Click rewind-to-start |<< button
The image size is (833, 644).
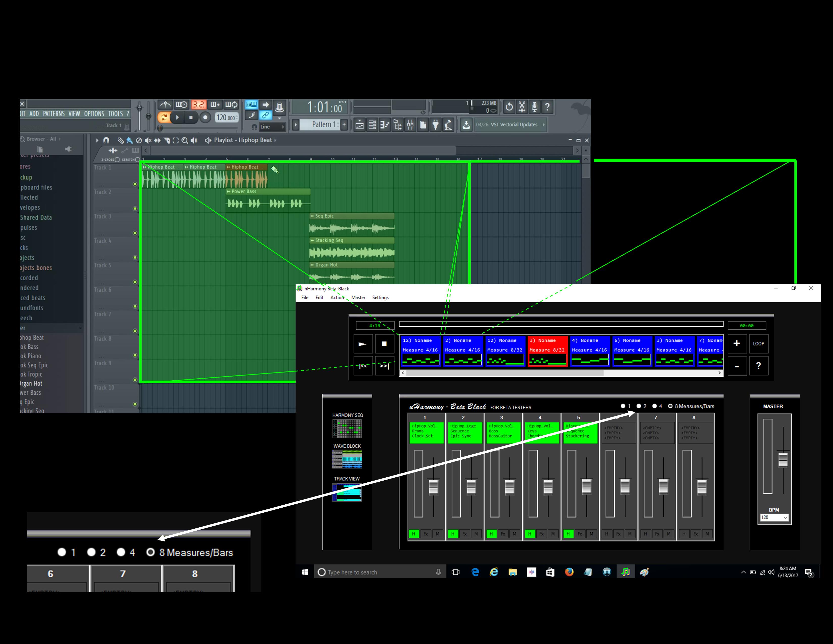point(363,366)
